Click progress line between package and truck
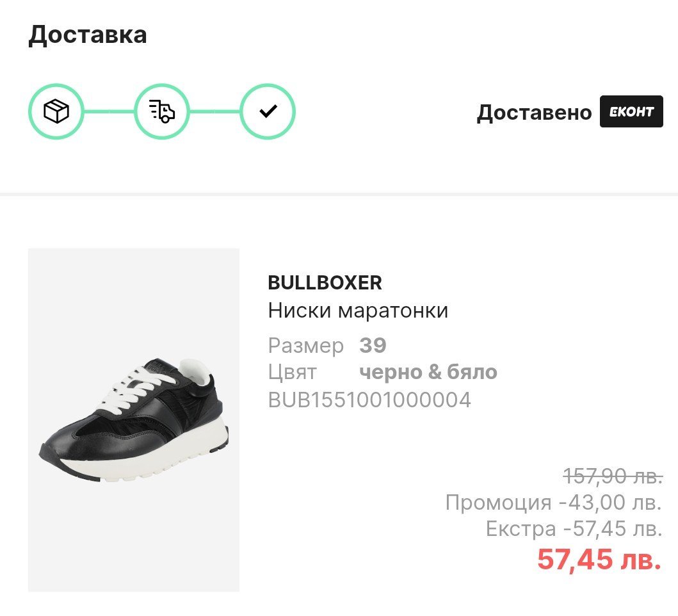 point(109,112)
